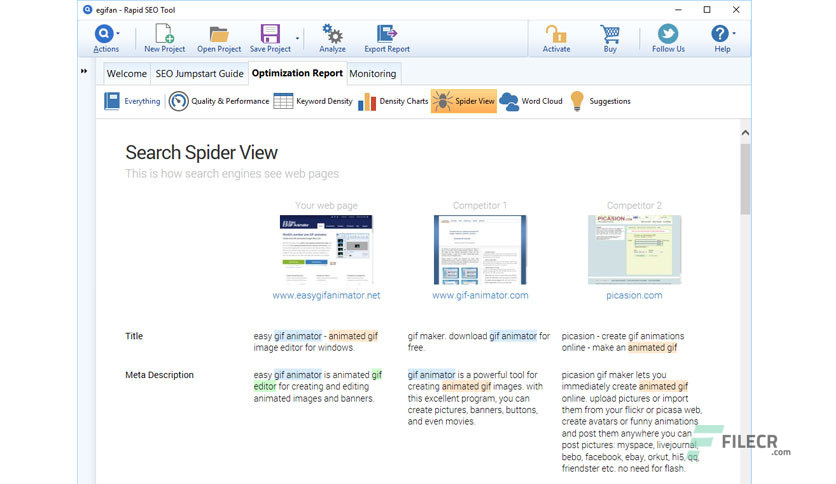Open the Help question mark icon
Viewport: 836px width, 484px height.
[x=719, y=34]
